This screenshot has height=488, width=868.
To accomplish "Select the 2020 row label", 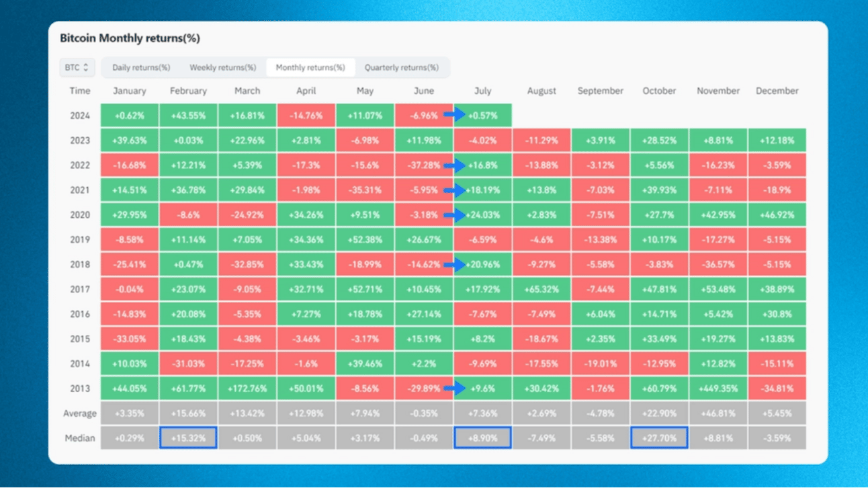I will [x=80, y=215].
